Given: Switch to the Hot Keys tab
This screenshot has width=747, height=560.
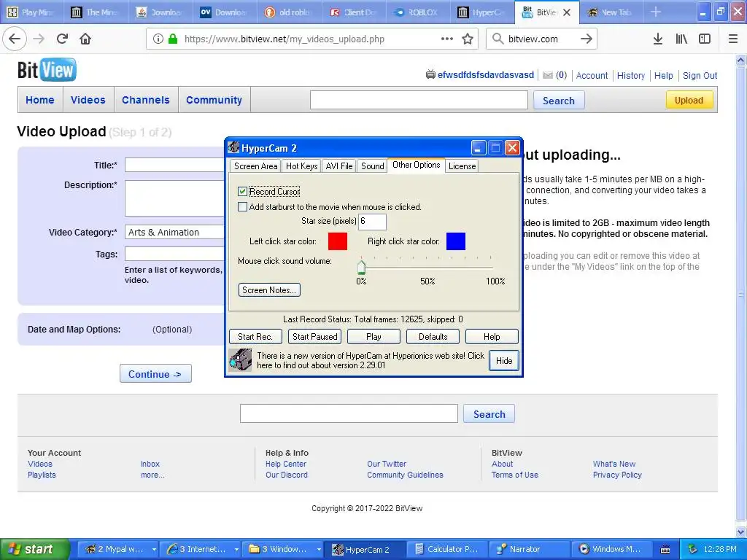Looking at the screenshot, I should [301, 166].
